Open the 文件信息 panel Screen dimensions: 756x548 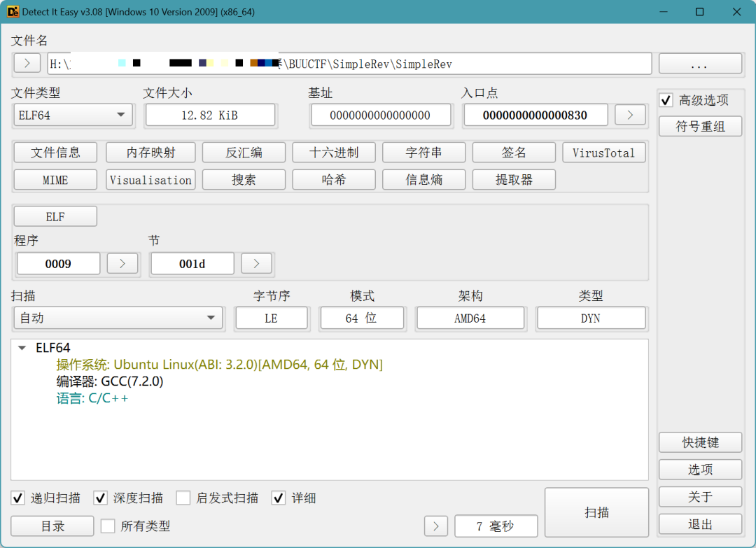pos(55,153)
